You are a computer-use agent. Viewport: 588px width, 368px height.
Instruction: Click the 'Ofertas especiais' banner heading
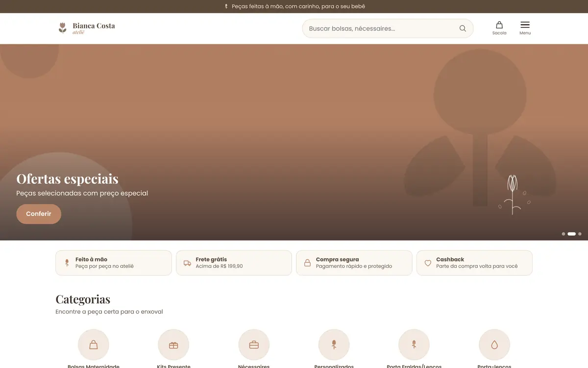(x=67, y=179)
